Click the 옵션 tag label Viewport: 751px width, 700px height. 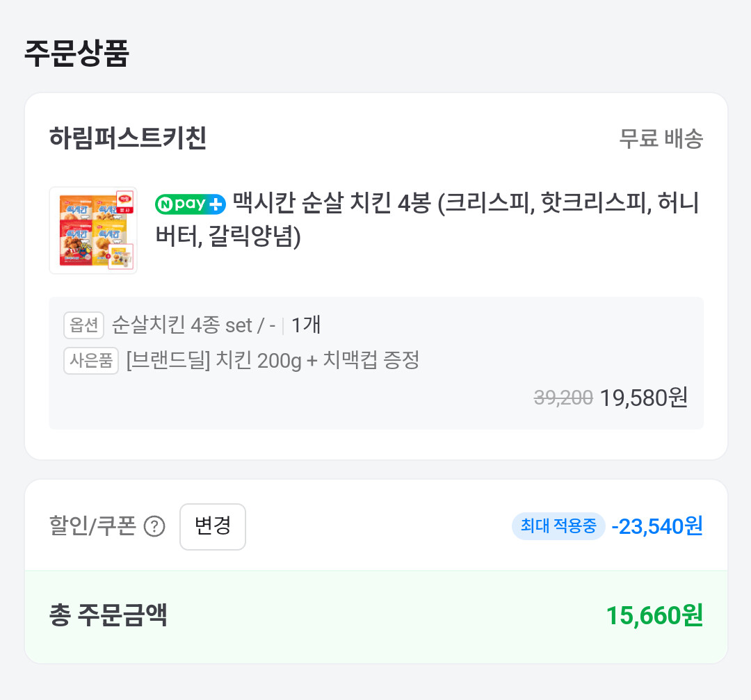pyautogui.click(x=83, y=325)
